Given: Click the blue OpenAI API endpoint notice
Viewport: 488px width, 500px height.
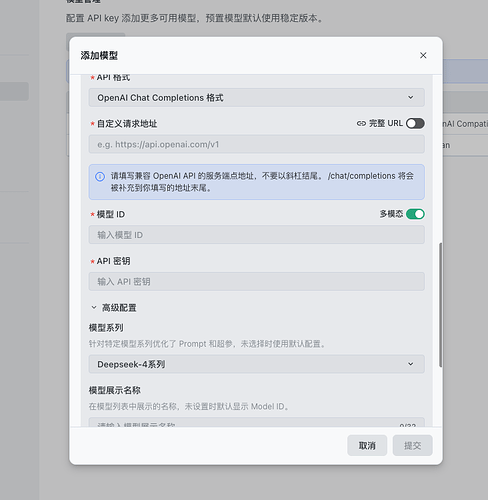Looking at the screenshot, I should 256,182.
